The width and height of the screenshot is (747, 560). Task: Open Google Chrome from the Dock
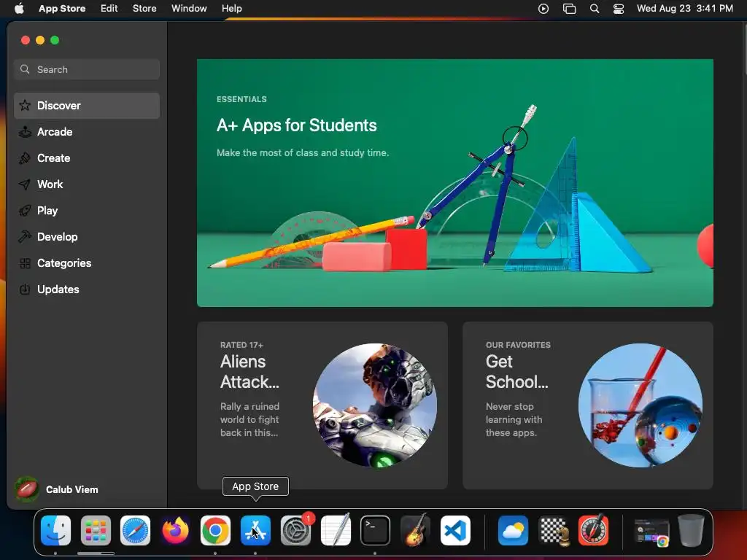(x=215, y=530)
